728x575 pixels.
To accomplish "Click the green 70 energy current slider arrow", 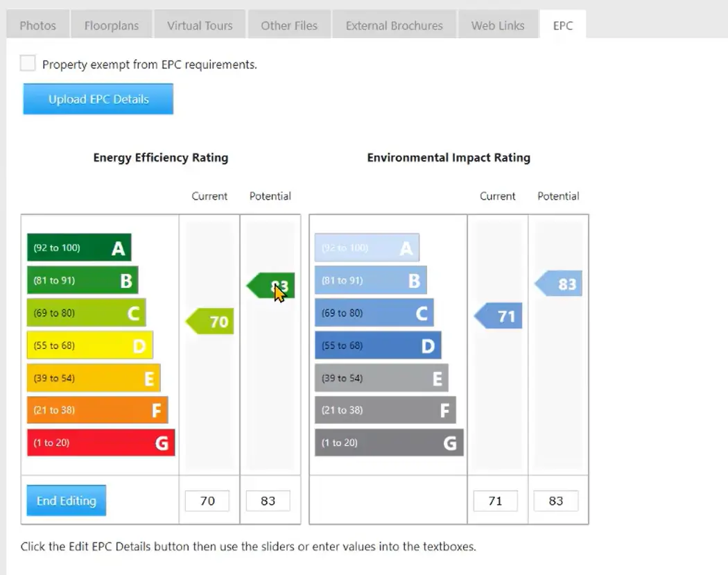I will 210,322.
